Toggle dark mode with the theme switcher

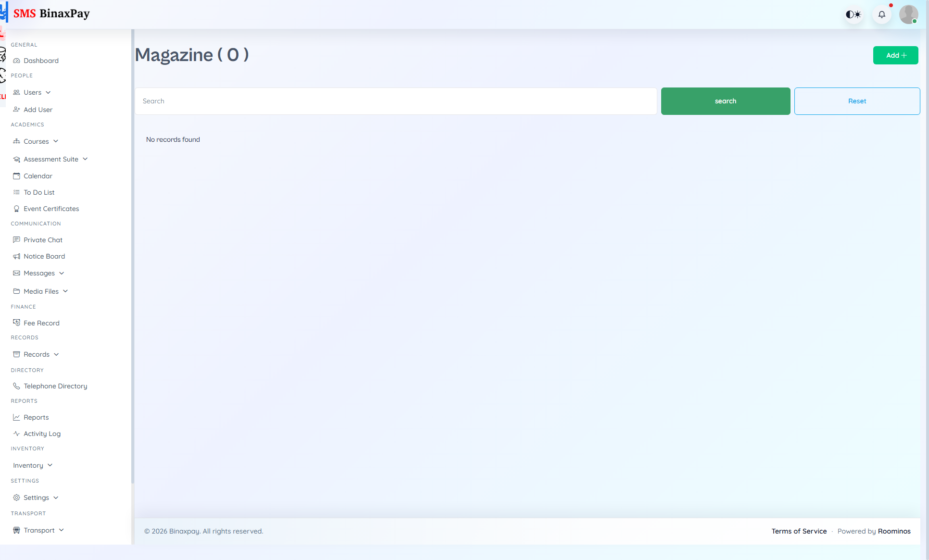pyautogui.click(x=853, y=14)
